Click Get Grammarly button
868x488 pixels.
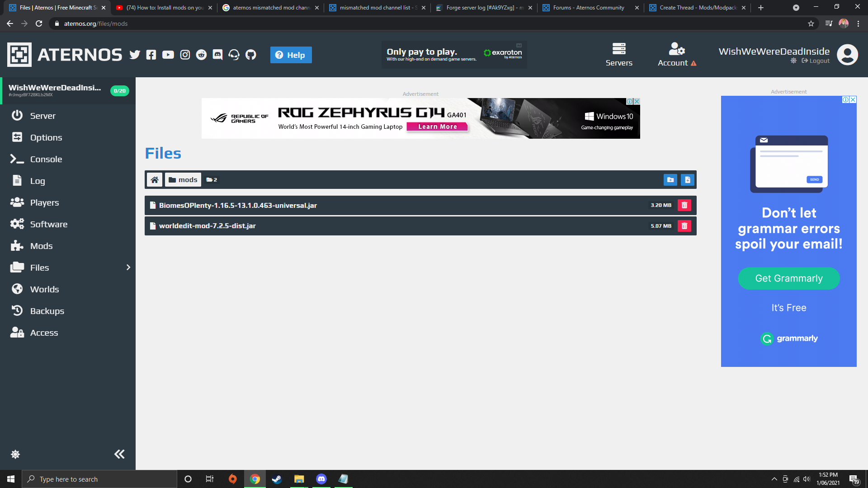click(x=789, y=278)
